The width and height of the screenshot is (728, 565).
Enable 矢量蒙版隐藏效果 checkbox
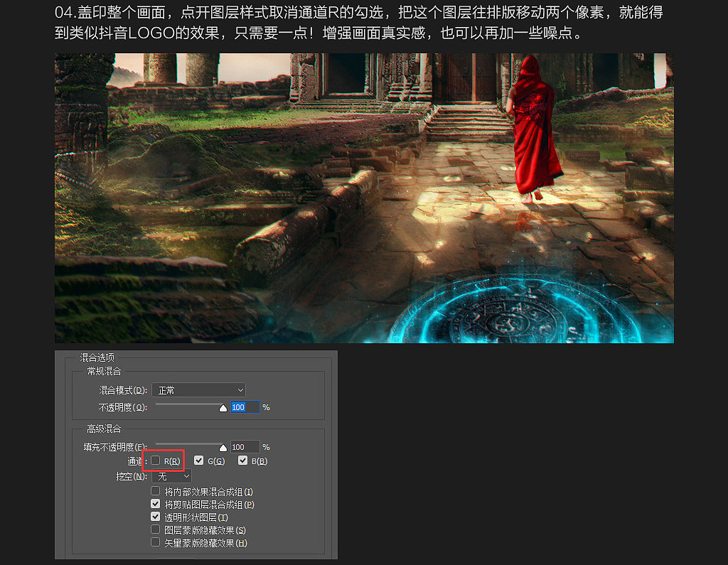[x=156, y=542]
